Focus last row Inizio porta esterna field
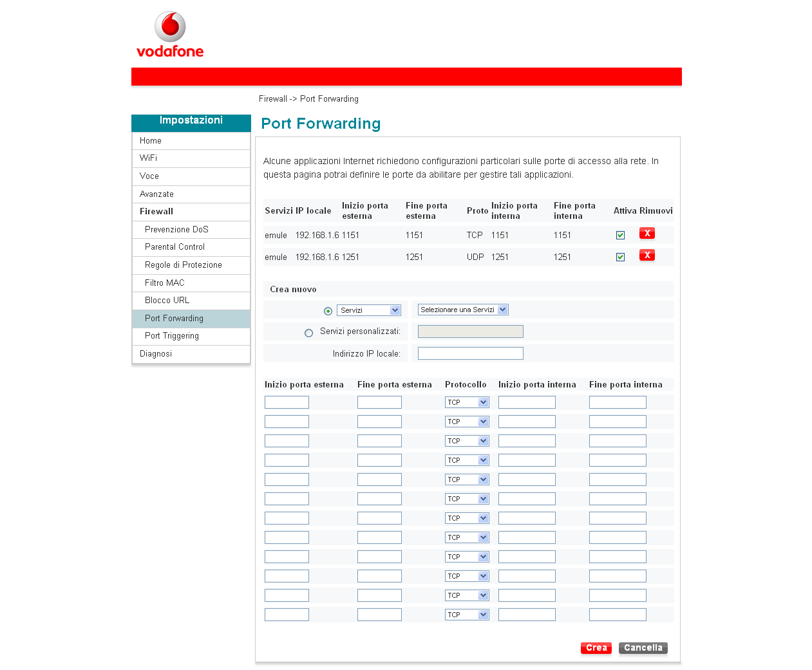This screenshot has height=670, width=812. (287, 615)
